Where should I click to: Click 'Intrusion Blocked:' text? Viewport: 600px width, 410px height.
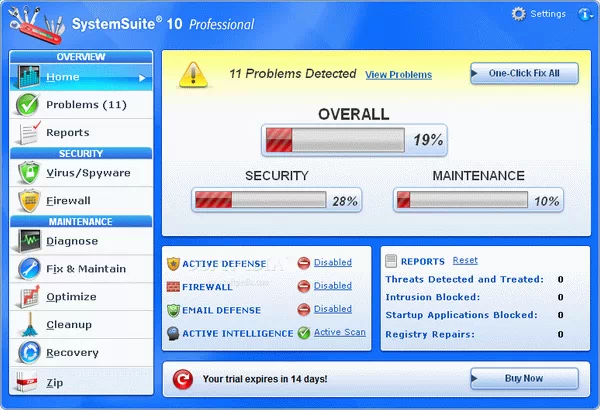433,297
